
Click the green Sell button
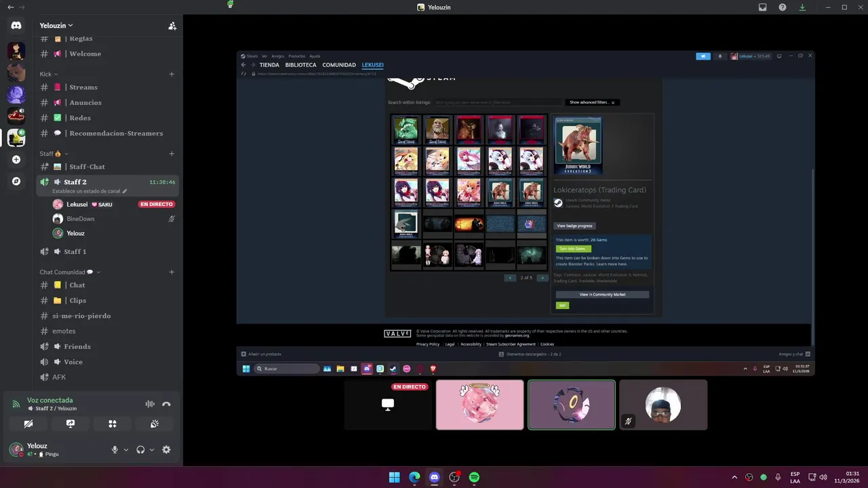(562, 306)
